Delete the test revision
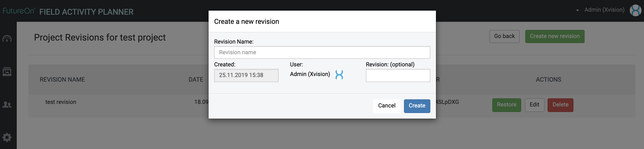 tap(560, 105)
